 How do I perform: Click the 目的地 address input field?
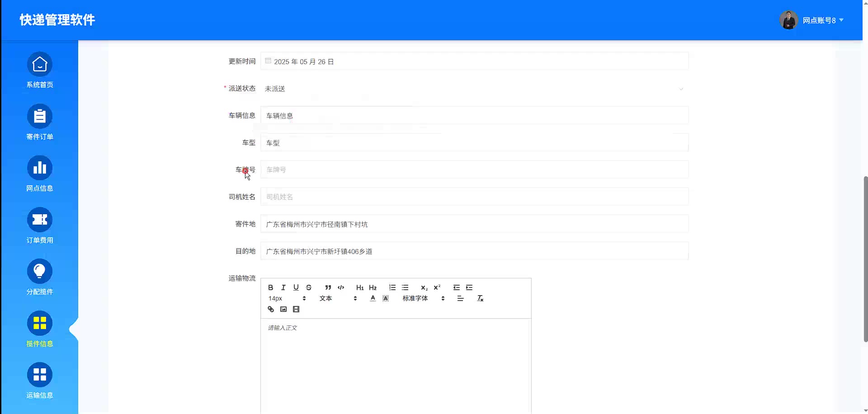click(x=474, y=251)
